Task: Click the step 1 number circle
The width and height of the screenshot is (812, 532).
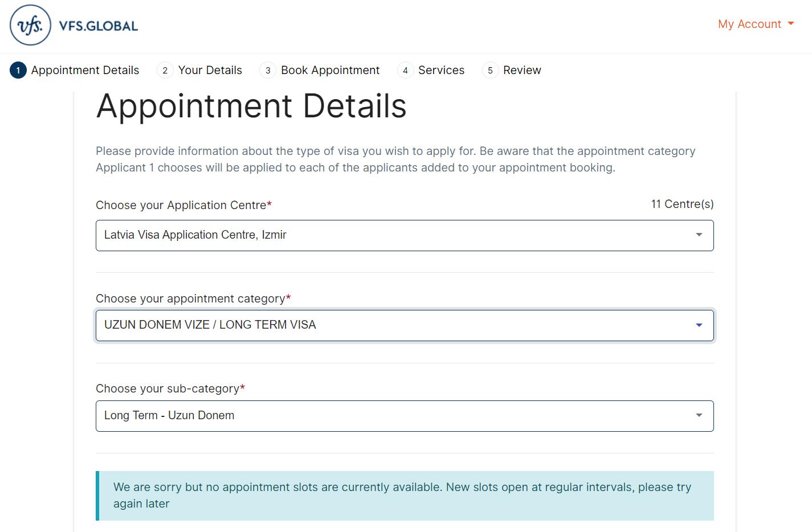Action: click(18, 71)
